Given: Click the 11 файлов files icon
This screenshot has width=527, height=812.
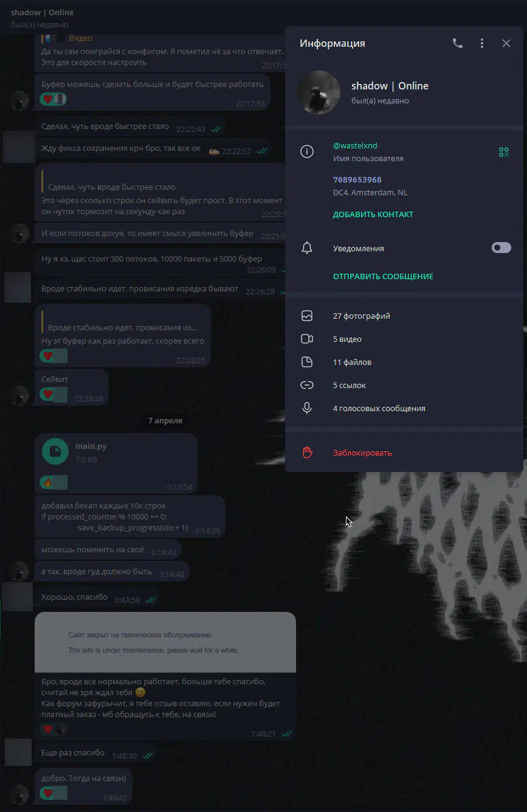Looking at the screenshot, I should (x=307, y=362).
